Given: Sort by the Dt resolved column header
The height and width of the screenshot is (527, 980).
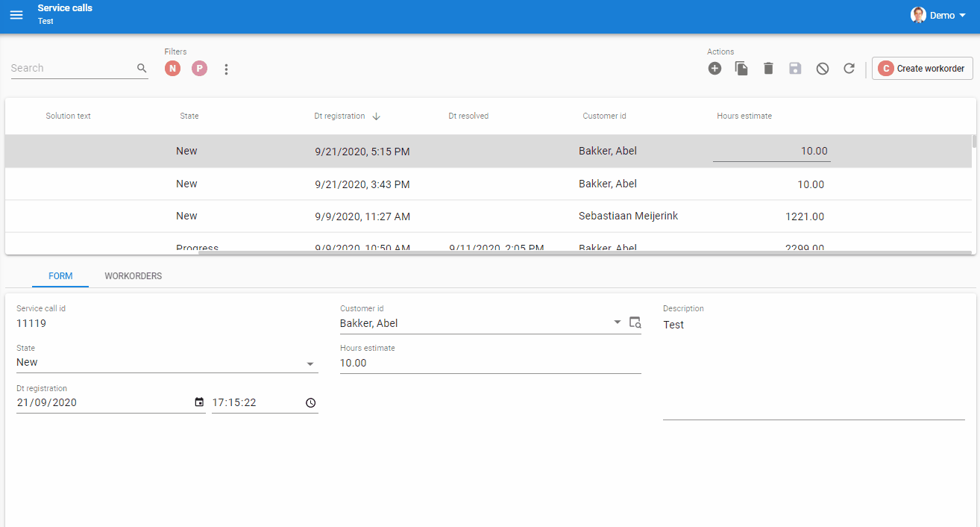Looking at the screenshot, I should tap(468, 116).
